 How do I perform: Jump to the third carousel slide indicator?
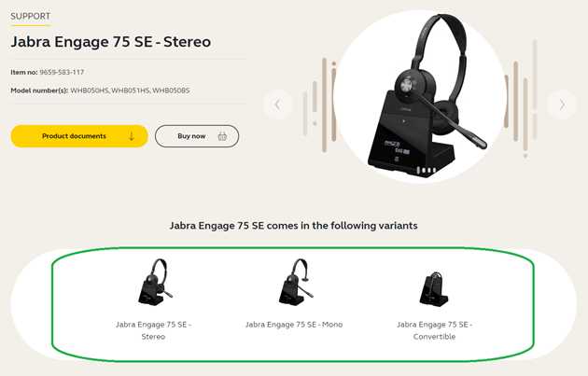pyautogui.click(x=429, y=171)
